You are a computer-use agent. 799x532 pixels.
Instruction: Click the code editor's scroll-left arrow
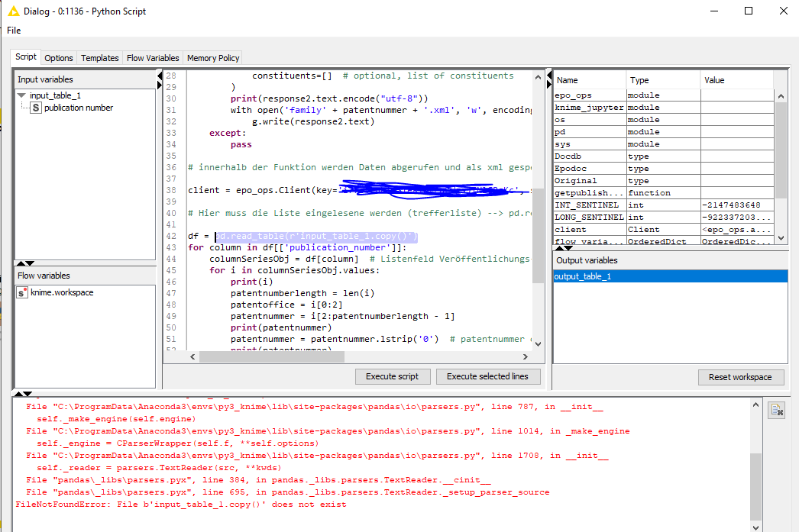(x=192, y=357)
